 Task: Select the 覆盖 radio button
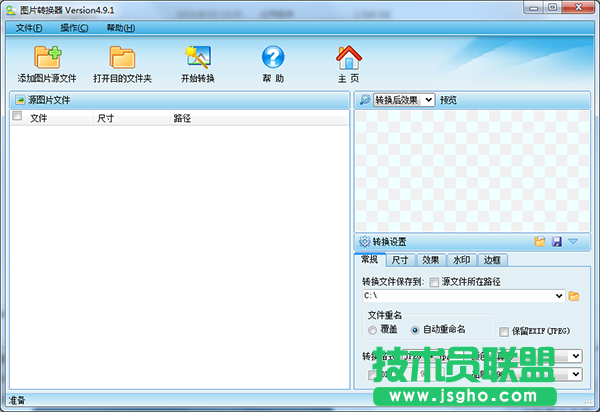[372, 330]
